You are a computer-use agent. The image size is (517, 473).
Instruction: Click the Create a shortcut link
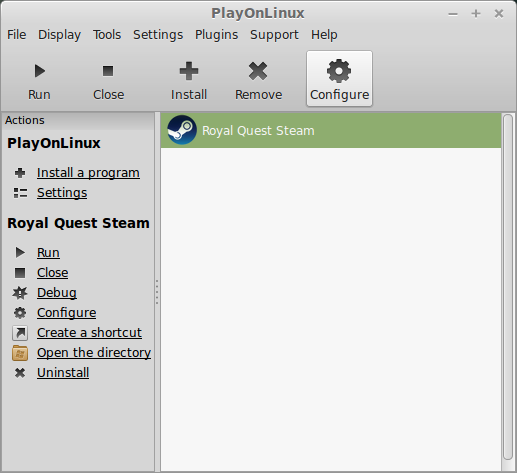pyautogui.click(x=89, y=333)
